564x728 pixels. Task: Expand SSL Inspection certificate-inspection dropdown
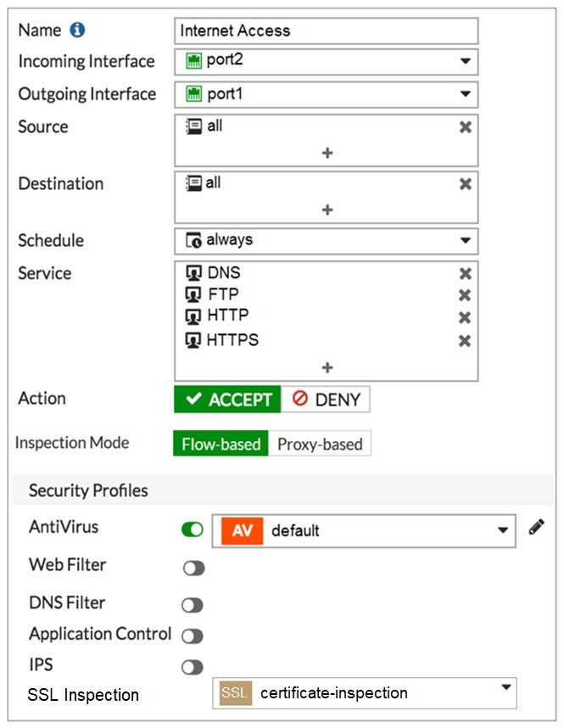point(365,693)
